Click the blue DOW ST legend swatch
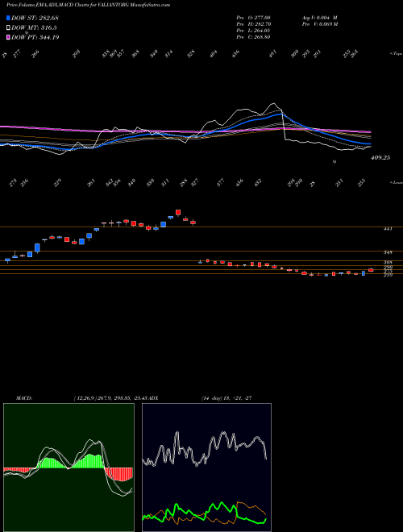 [8, 18]
